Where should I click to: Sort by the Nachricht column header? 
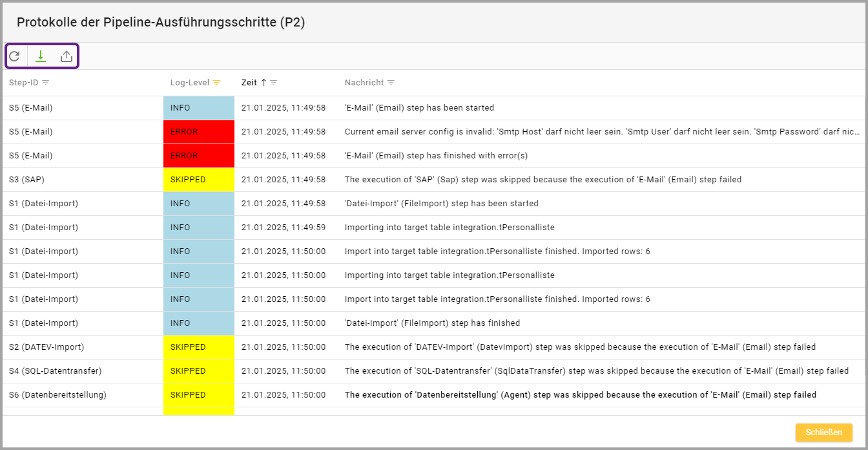click(x=364, y=83)
